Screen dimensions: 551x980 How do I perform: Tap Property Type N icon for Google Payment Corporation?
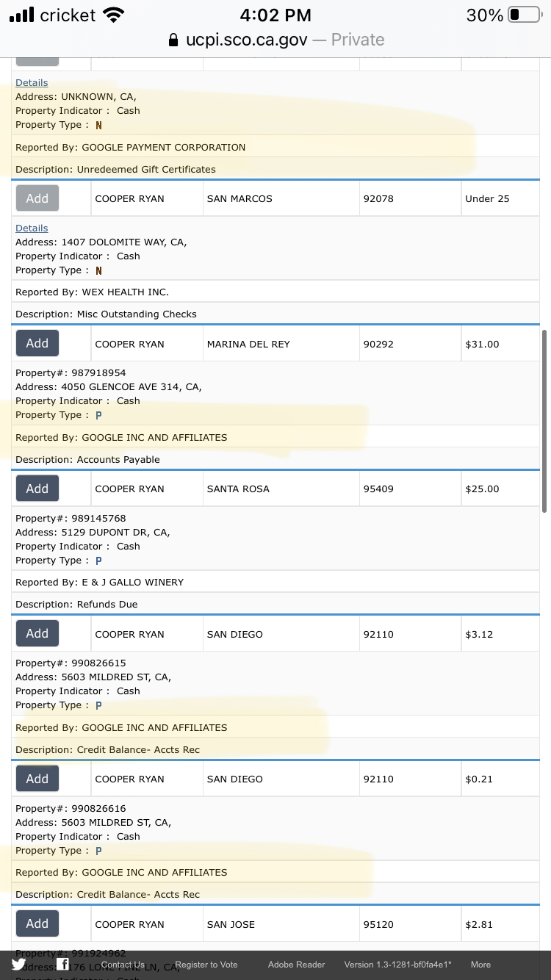pyautogui.click(x=98, y=125)
